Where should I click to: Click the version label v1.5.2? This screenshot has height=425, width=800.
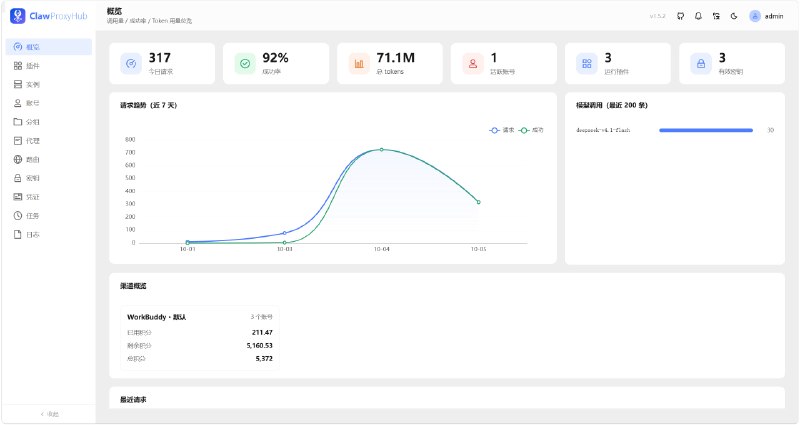pyautogui.click(x=658, y=16)
